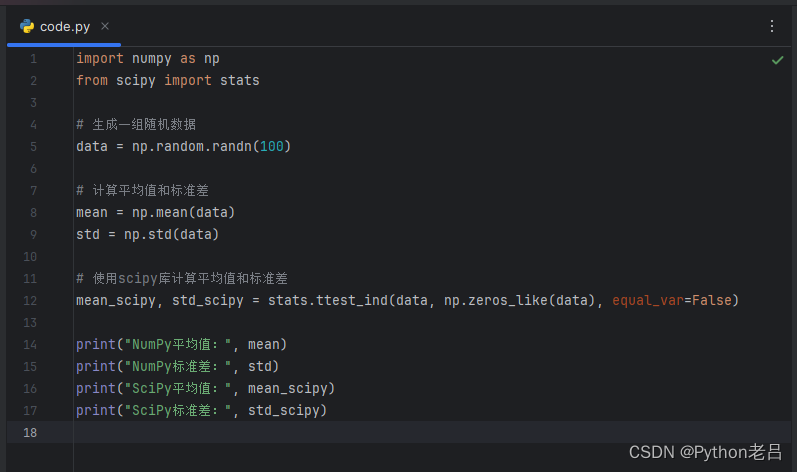Click the number 100 in randn call

271,147
